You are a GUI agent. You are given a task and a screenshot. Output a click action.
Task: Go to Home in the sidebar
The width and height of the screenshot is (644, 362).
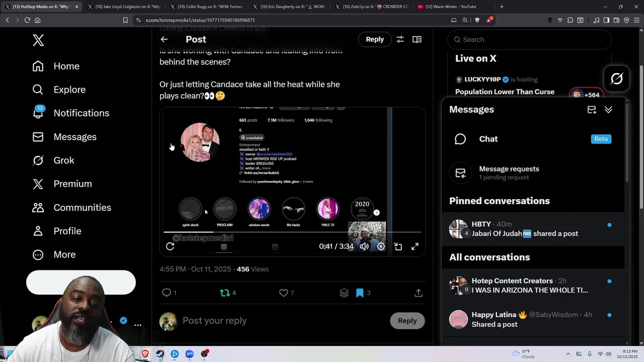point(56,66)
